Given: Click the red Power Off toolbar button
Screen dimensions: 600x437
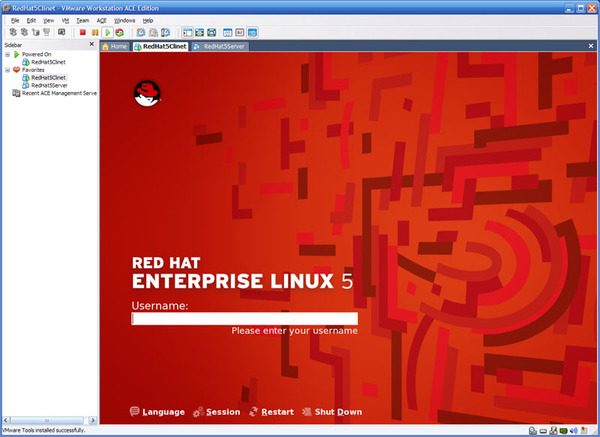Looking at the screenshot, I should 82,33.
